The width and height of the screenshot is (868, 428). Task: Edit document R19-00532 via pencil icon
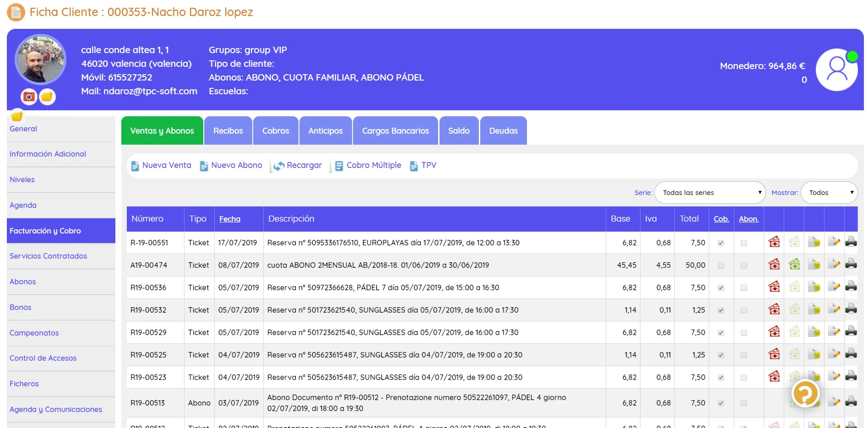click(834, 309)
